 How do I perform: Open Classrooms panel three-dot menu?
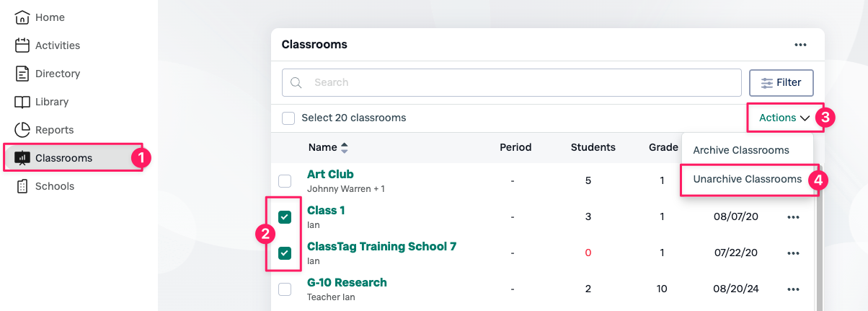tap(800, 45)
